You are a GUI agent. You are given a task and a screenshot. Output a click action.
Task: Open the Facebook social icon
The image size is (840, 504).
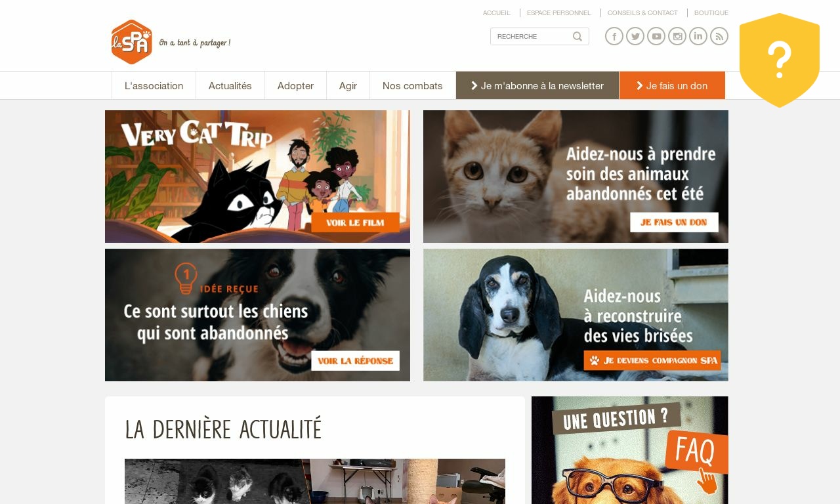coord(614,36)
